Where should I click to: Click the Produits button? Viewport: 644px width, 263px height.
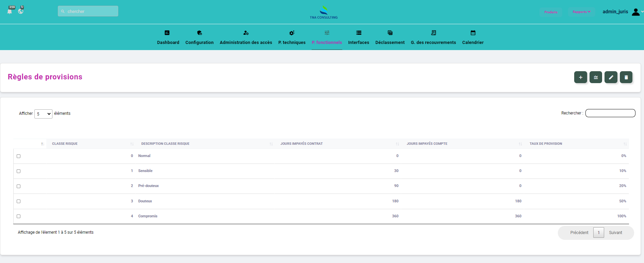551,12
